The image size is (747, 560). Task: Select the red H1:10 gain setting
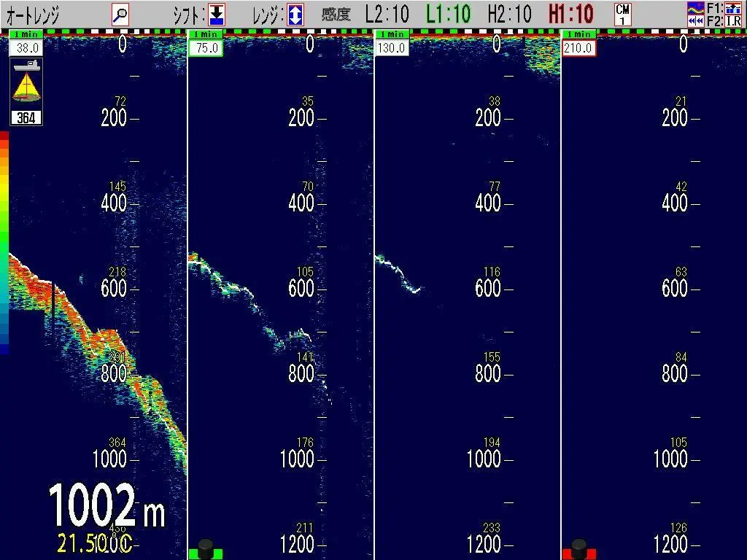[x=571, y=15]
